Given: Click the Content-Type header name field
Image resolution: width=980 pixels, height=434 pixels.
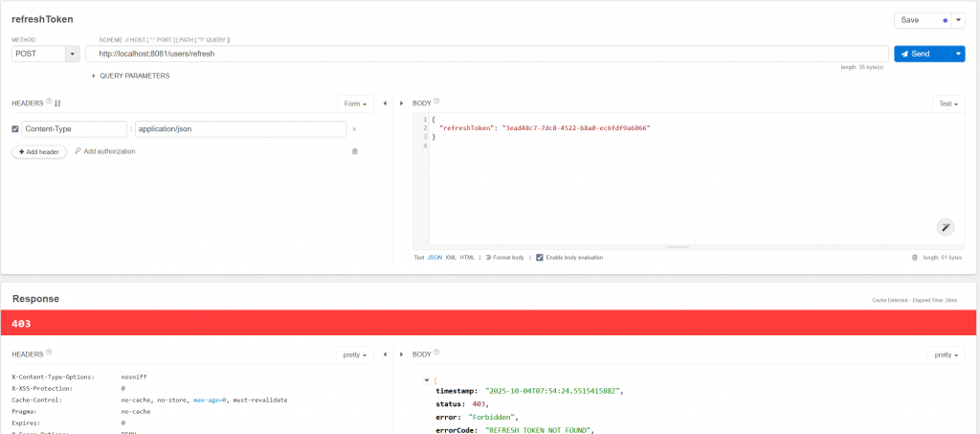Looking at the screenshot, I should coord(75,128).
